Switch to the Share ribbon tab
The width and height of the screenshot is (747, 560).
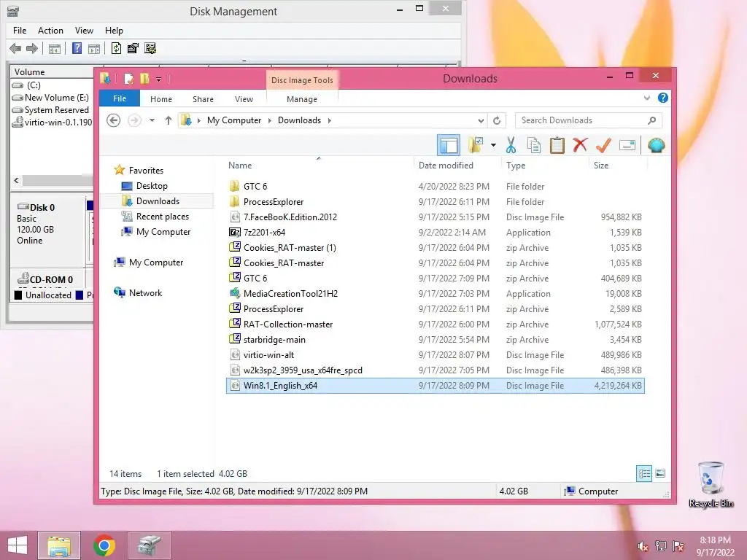(x=203, y=99)
